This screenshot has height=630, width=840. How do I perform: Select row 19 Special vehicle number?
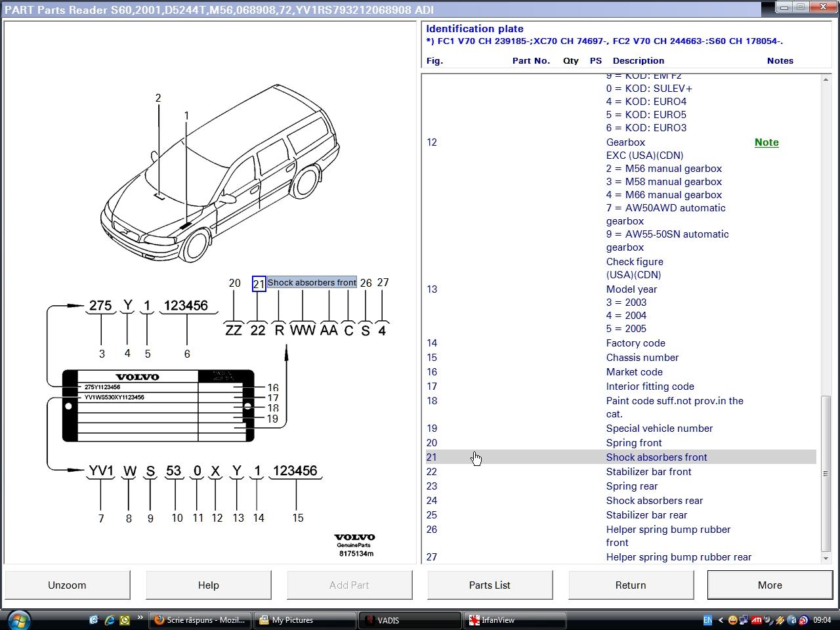tap(621, 429)
